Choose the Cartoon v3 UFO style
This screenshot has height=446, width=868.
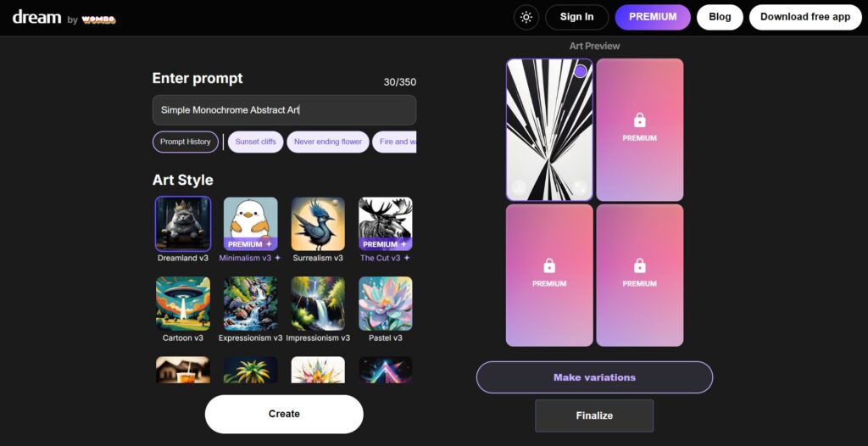tap(183, 304)
